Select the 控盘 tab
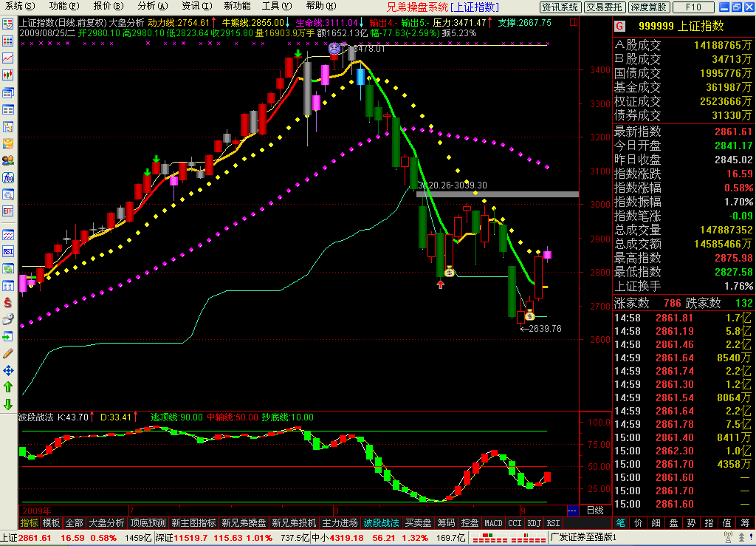 (470, 523)
